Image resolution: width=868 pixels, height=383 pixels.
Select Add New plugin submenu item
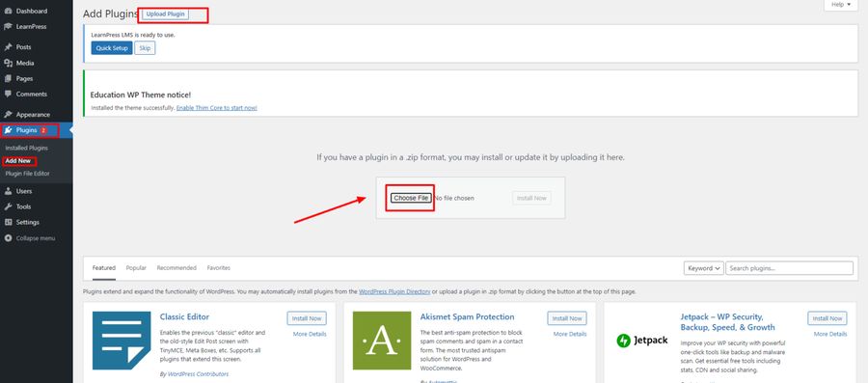point(17,161)
